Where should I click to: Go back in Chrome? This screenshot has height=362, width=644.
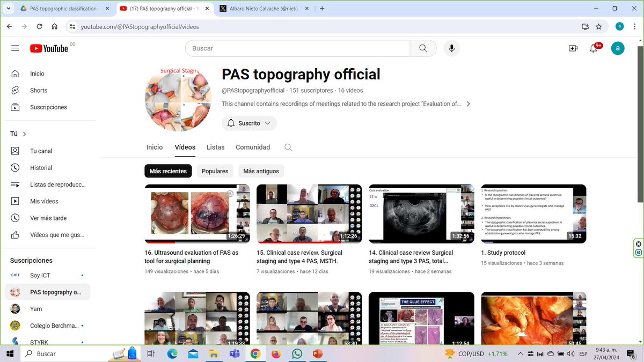[x=9, y=26]
